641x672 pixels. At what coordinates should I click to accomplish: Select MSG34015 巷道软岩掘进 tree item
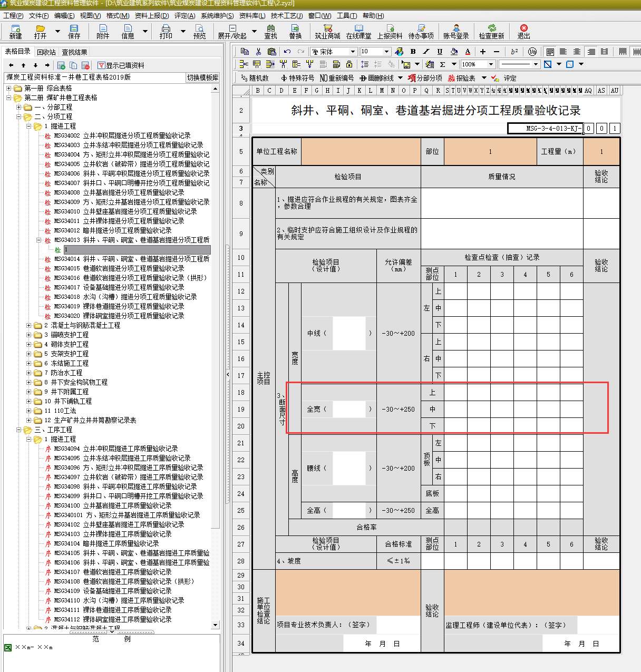click(119, 268)
